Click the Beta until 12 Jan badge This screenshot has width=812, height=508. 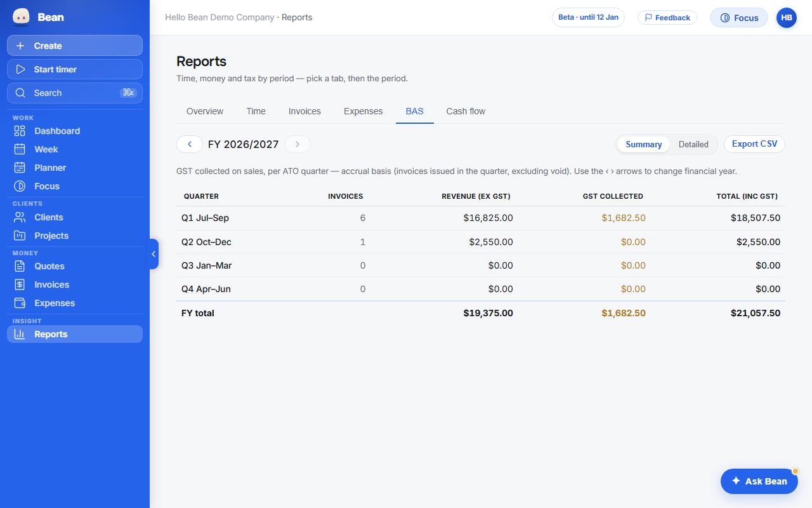pyautogui.click(x=588, y=18)
